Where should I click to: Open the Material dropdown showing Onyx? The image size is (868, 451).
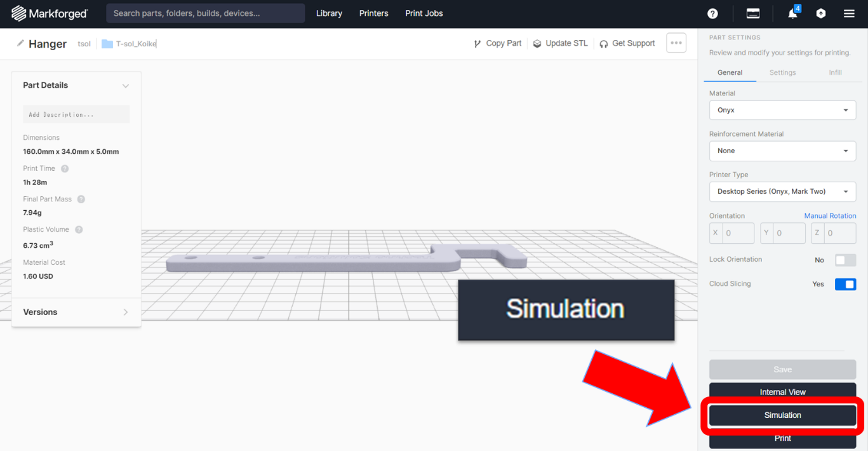[x=782, y=110]
